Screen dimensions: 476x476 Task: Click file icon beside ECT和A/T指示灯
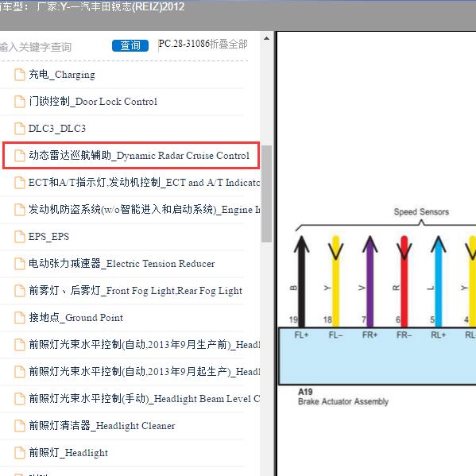point(20,183)
